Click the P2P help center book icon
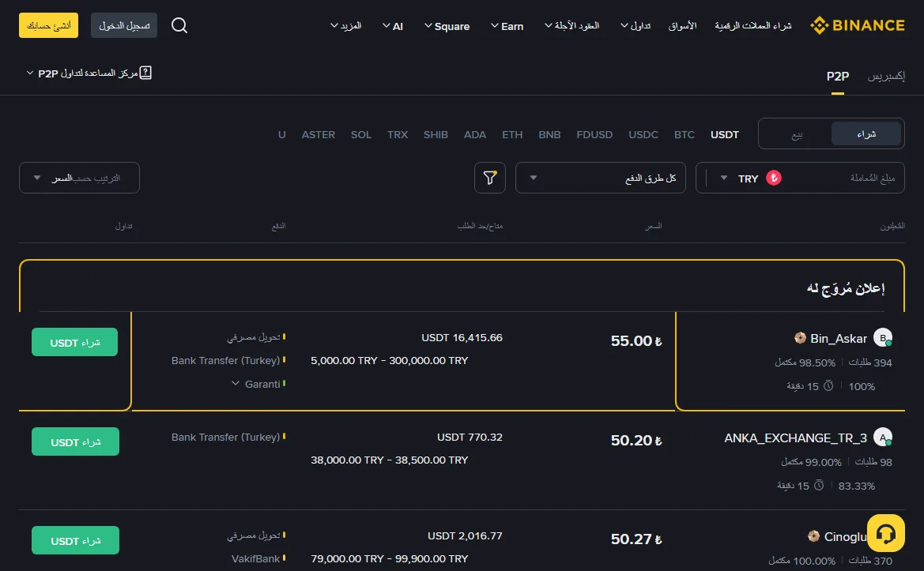The height and width of the screenshot is (571, 924). 145,73
